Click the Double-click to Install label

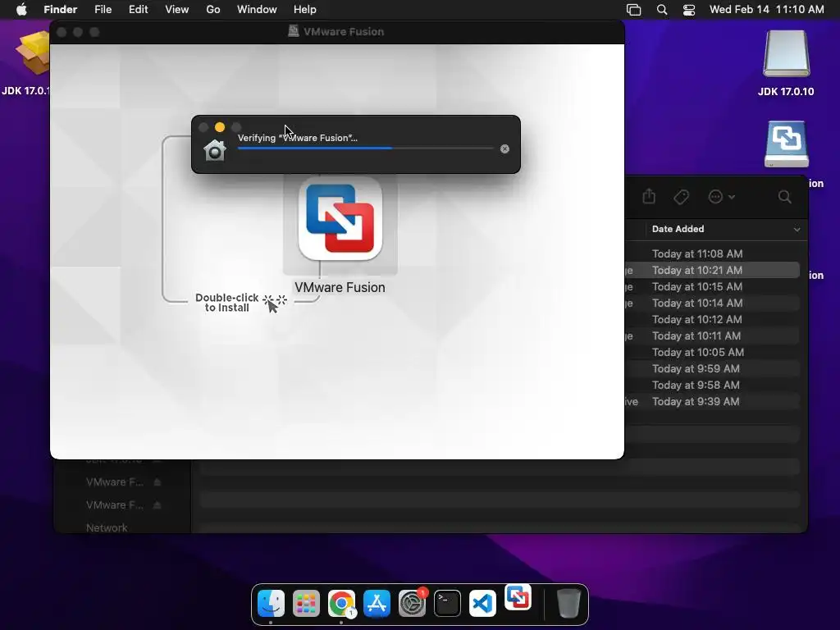pyautogui.click(x=226, y=303)
